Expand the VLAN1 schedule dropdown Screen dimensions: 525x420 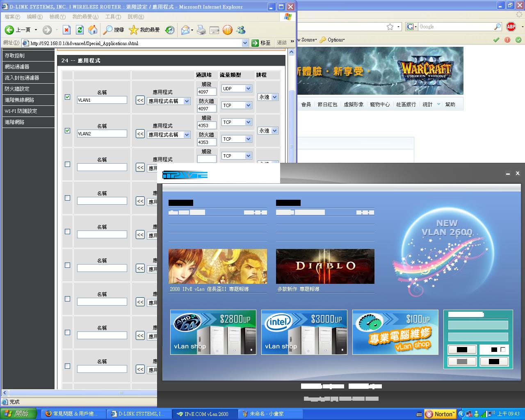[x=268, y=97]
